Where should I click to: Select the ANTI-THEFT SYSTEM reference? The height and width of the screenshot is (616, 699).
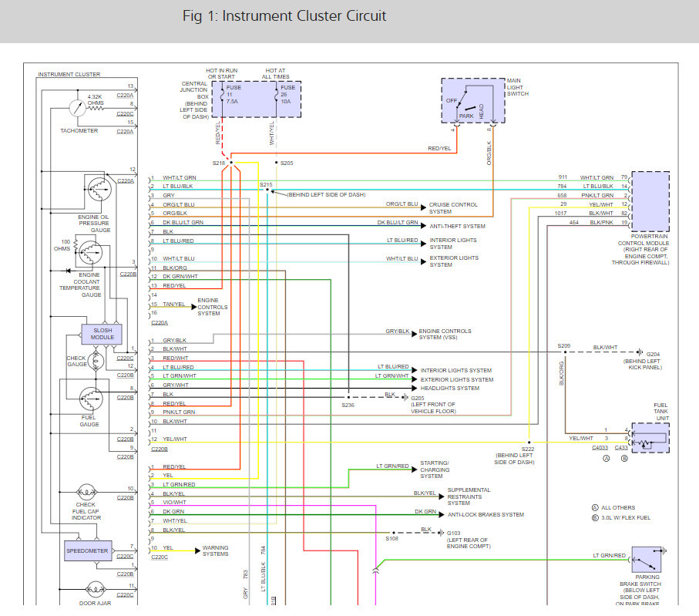point(457,227)
